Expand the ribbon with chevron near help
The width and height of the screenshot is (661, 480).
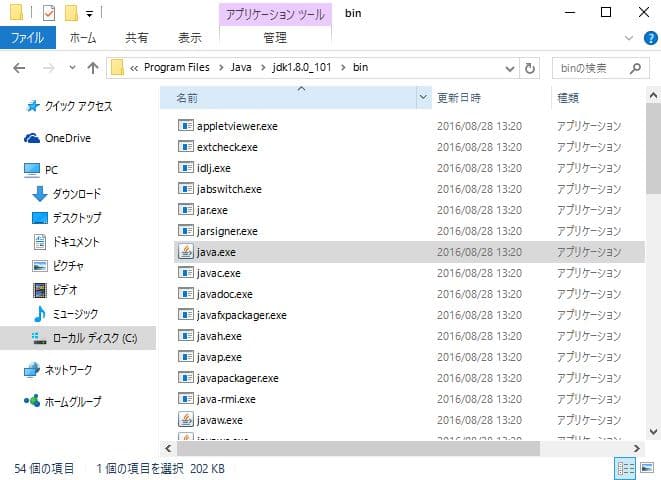(x=629, y=38)
